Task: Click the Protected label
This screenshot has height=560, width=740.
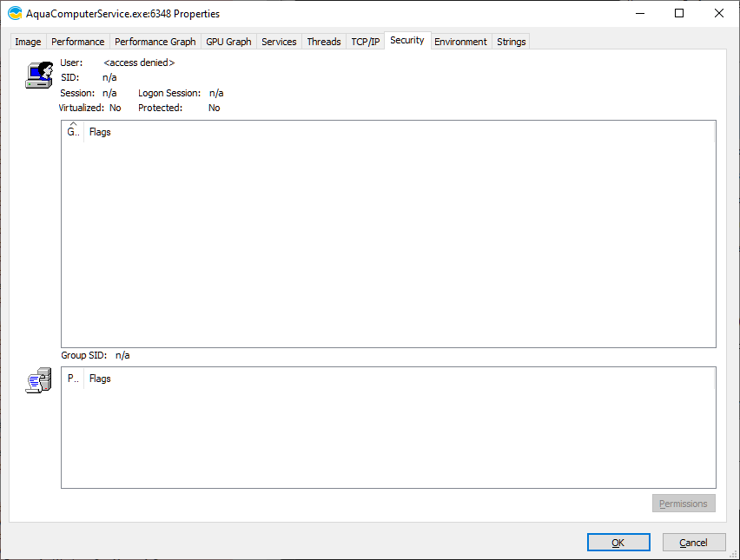Action: [160, 108]
